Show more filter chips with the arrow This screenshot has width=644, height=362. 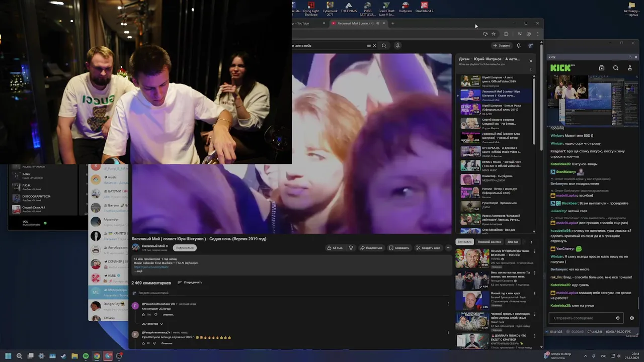click(531, 242)
